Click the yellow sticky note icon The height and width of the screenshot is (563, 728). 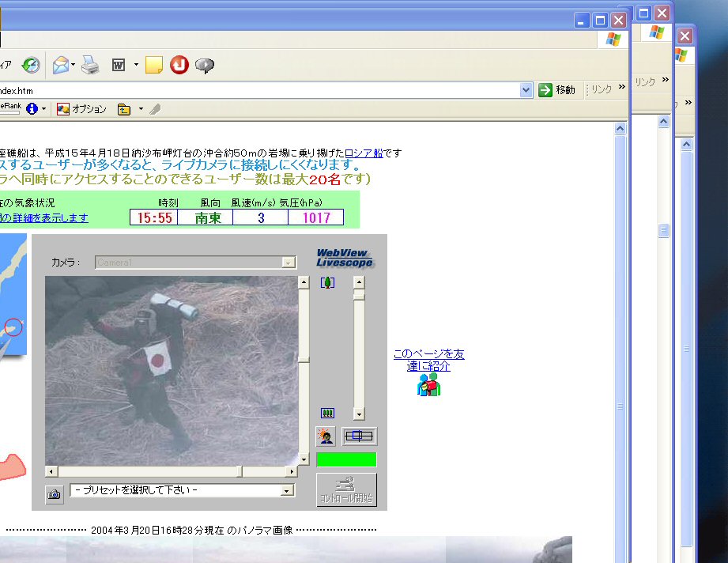(154, 66)
